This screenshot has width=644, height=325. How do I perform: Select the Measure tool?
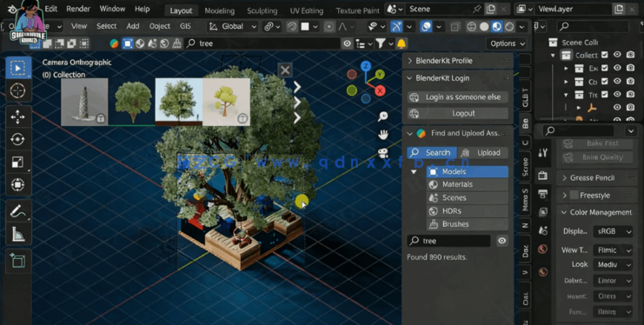[x=18, y=235]
